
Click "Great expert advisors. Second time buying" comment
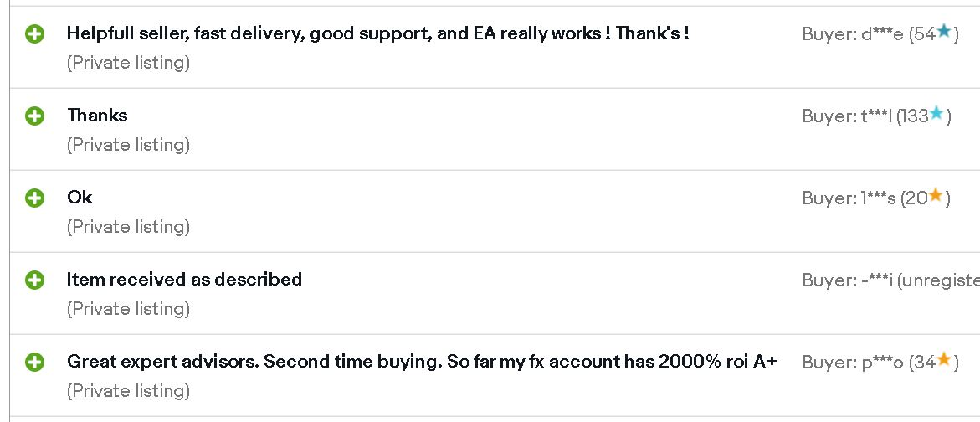tap(422, 362)
